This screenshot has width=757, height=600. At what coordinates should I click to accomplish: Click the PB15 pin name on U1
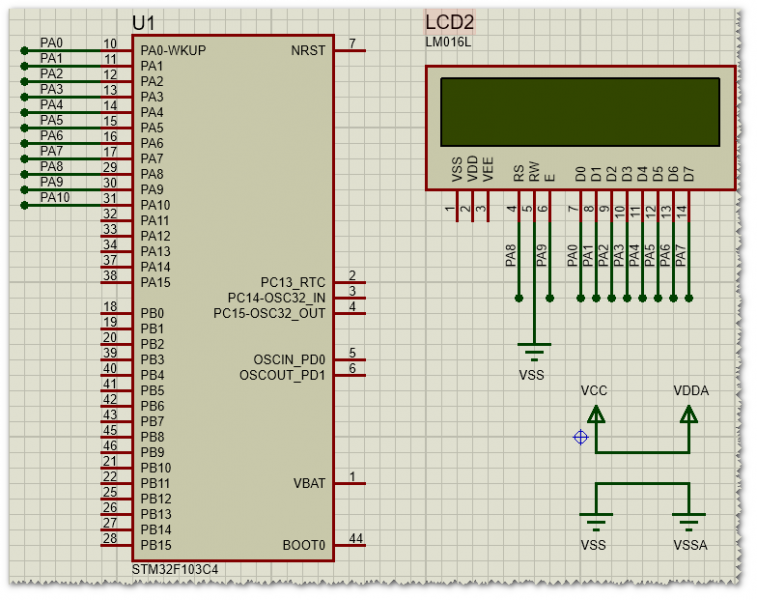pos(156,545)
